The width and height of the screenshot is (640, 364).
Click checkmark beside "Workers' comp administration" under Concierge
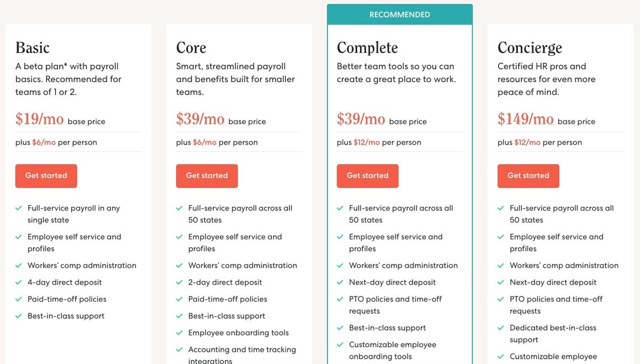point(501,265)
